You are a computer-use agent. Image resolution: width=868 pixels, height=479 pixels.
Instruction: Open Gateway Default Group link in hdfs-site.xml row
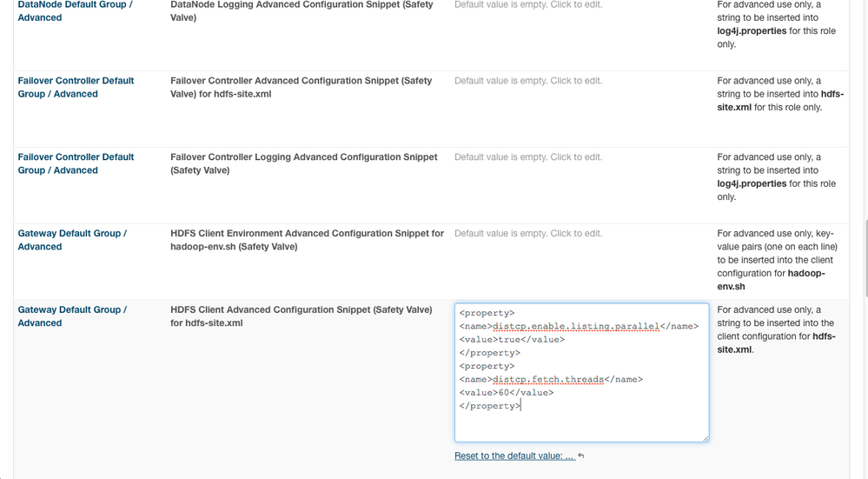coord(72,316)
